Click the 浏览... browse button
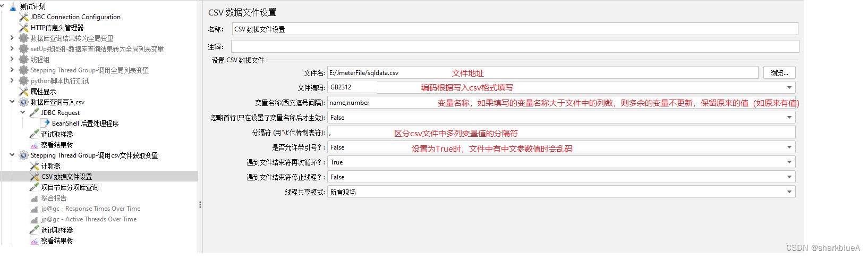The width and height of the screenshot is (868, 256). coord(779,73)
